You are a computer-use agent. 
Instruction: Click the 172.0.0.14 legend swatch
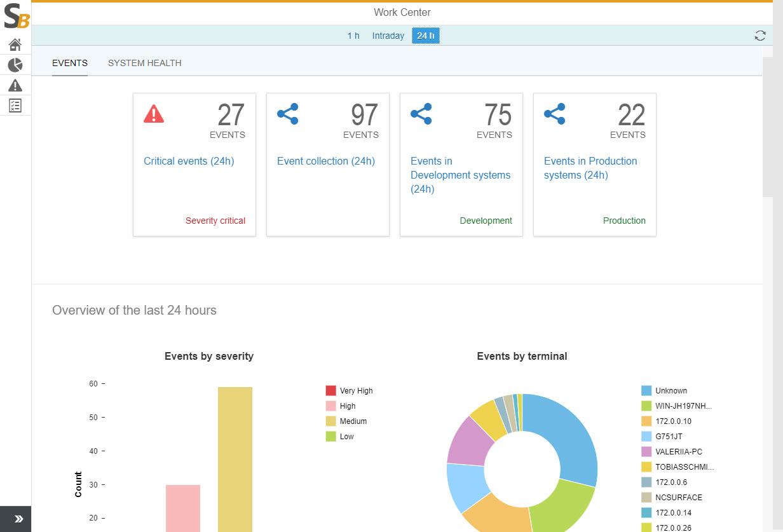click(x=646, y=513)
